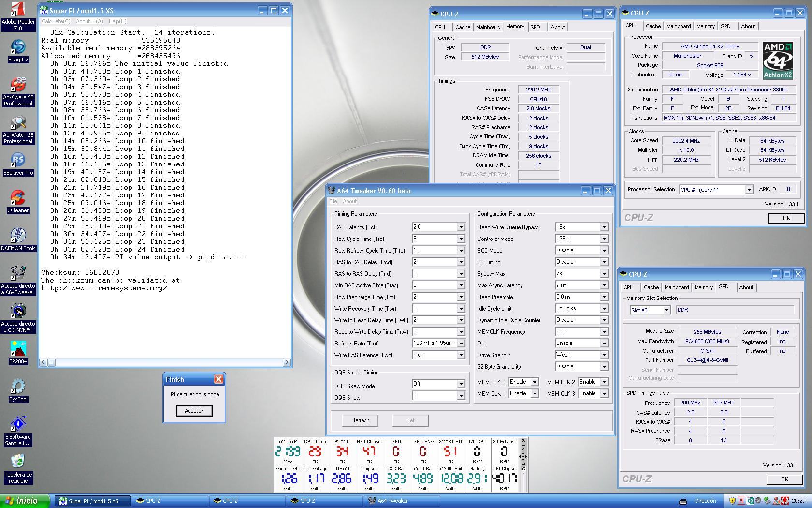The width and height of the screenshot is (812, 508).
Task: Open the Papelera de reciclaje icon
Action: coord(18,462)
